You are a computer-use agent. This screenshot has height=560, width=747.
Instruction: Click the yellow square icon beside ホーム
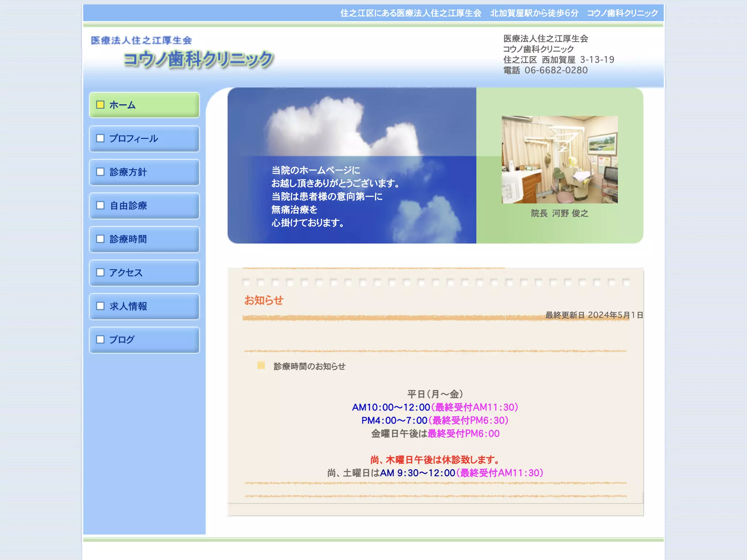[100, 105]
